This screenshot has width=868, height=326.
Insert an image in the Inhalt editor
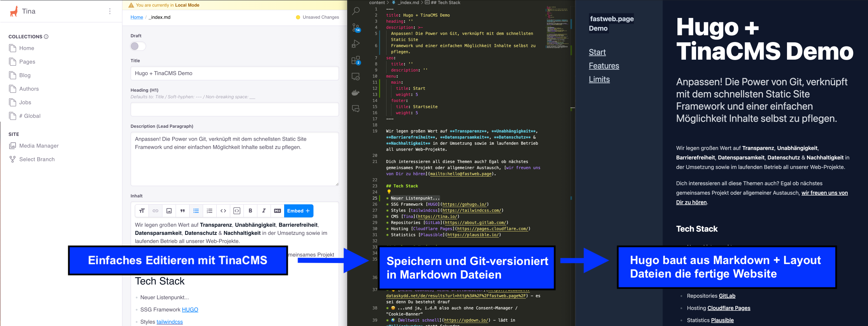click(x=169, y=210)
